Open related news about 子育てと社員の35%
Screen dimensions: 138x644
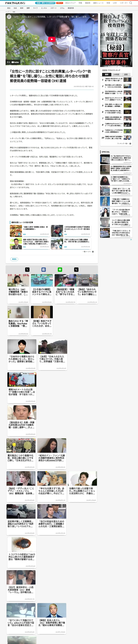71,244
